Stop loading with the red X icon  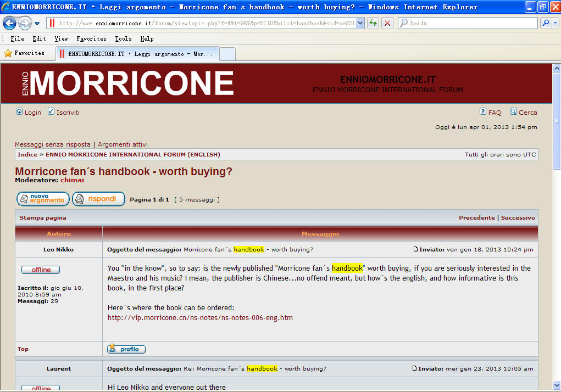coord(387,23)
